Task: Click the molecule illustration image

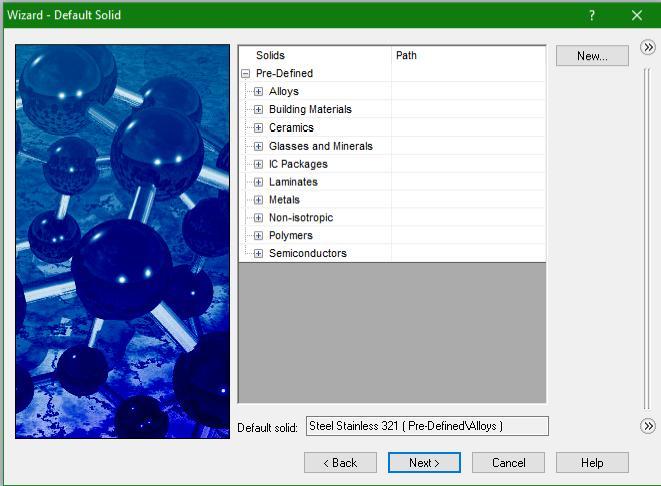Action: coord(122,242)
